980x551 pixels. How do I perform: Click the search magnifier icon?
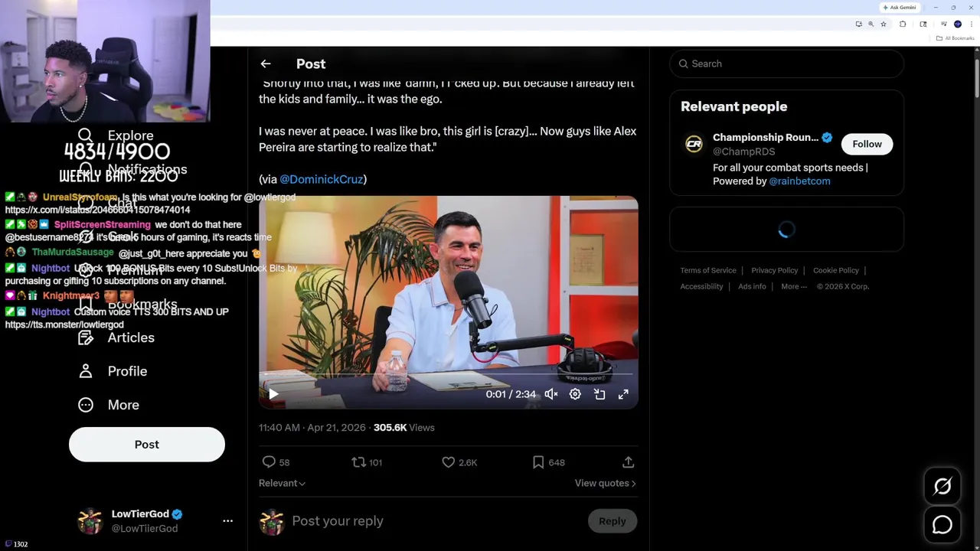click(x=683, y=64)
